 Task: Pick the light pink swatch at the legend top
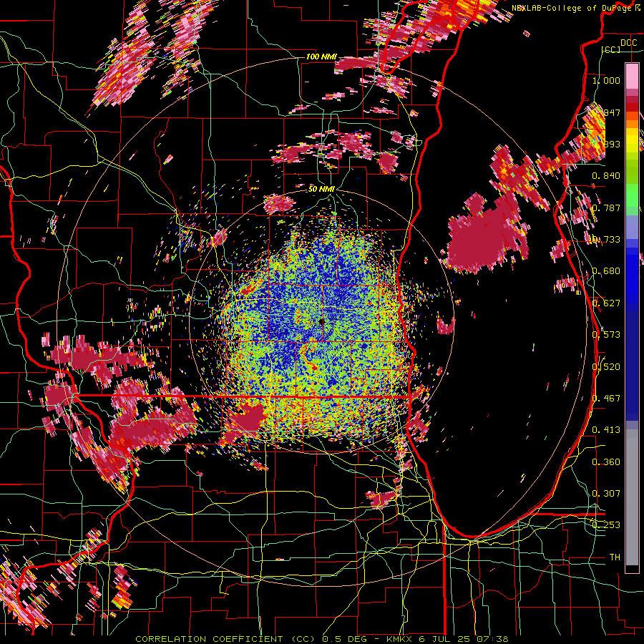click(x=632, y=76)
